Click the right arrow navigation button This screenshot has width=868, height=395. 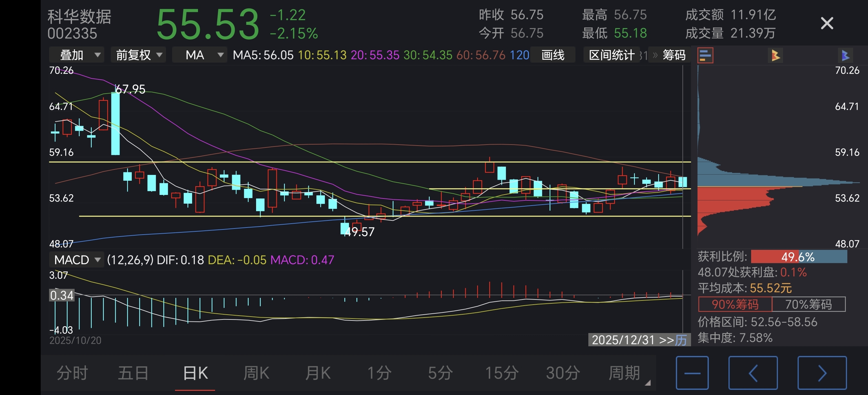[822, 373]
